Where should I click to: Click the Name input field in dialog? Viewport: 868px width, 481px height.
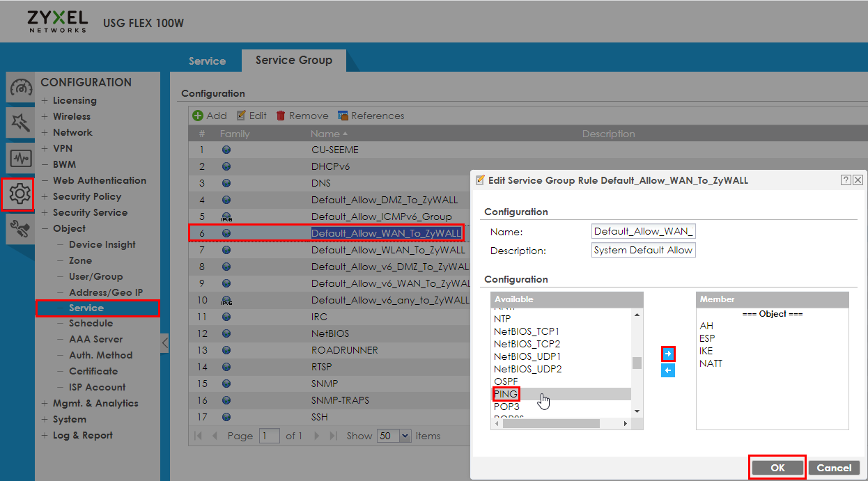pyautogui.click(x=643, y=232)
